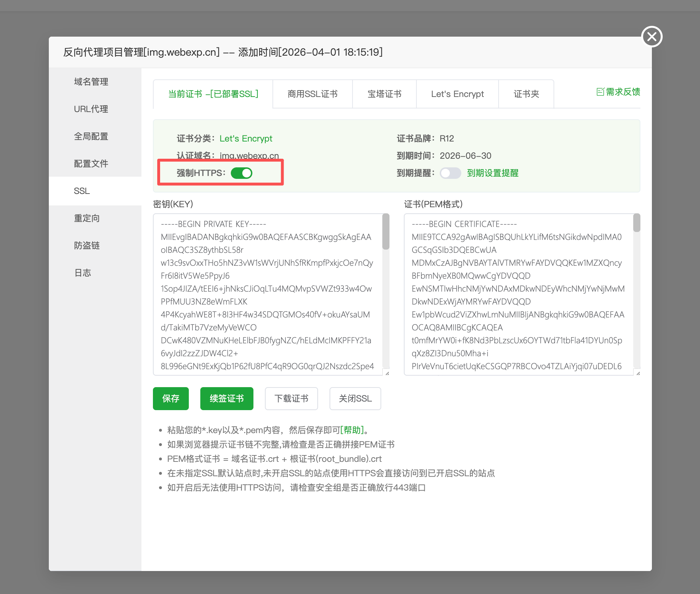Open the 日志 log section
This screenshot has height=594, width=700.
pos(83,273)
